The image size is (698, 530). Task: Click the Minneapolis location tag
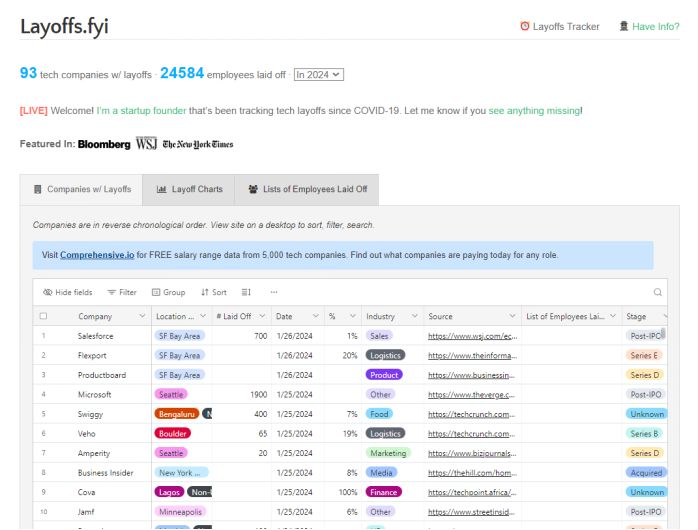[x=180, y=512]
